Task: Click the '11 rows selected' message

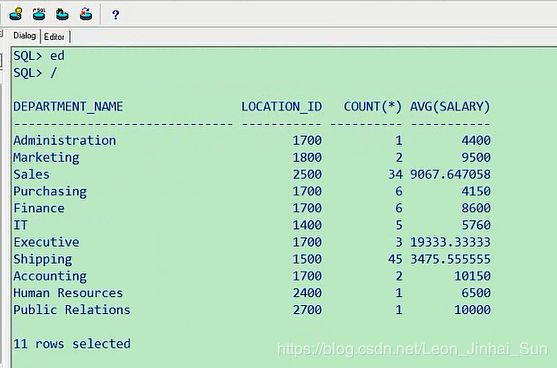Action: pyautogui.click(x=72, y=344)
